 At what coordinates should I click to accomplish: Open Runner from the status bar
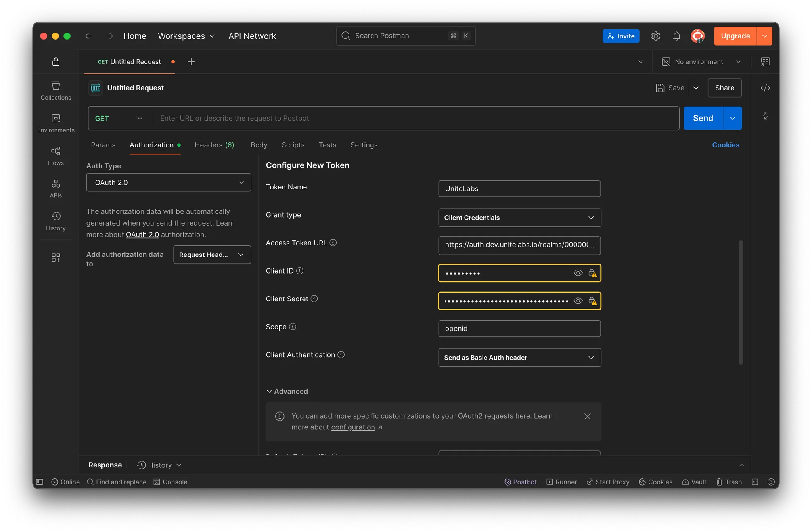click(x=561, y=482)
